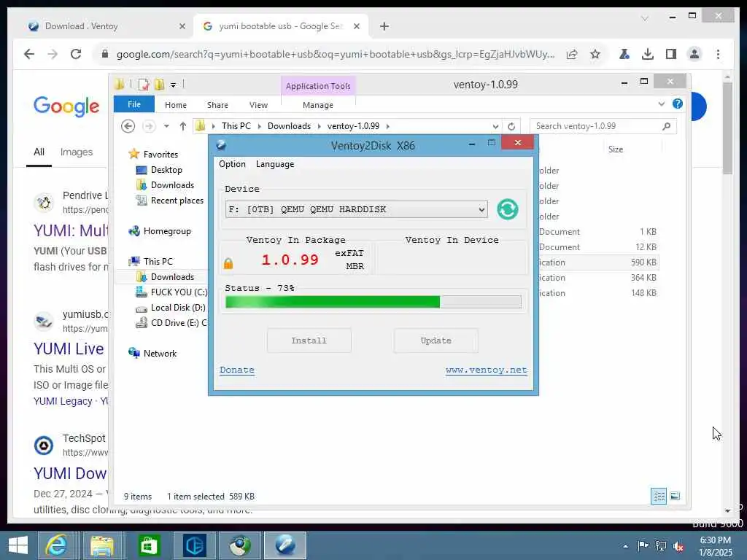
Task: Go back in the Chrome browser
Action: point(29,54)
